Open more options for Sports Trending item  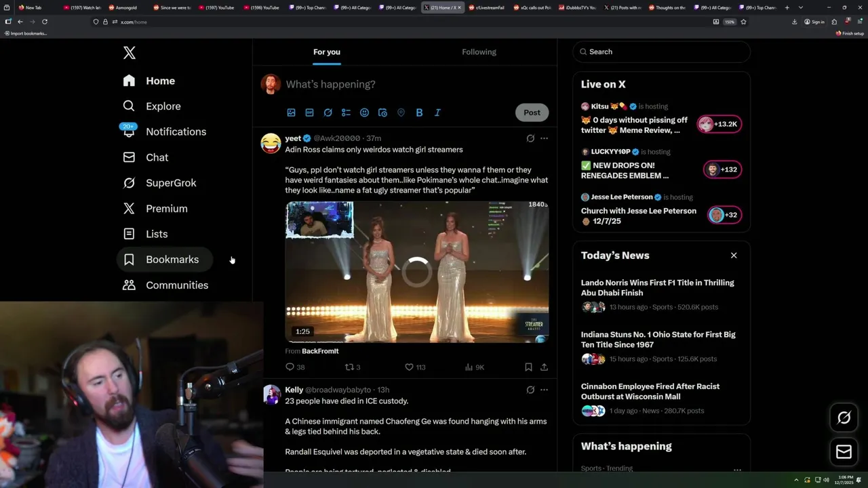(x=737, y=469)
